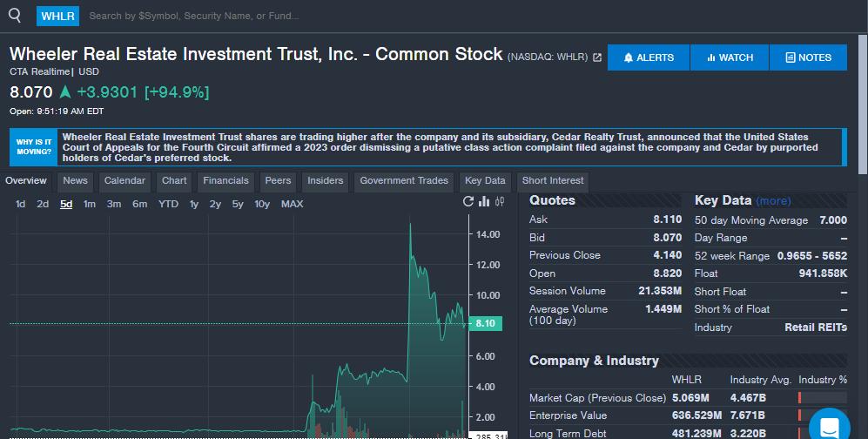The image size is (868, 439).
Task: Click the page vertical scrollbar
Action: [863, 105]
